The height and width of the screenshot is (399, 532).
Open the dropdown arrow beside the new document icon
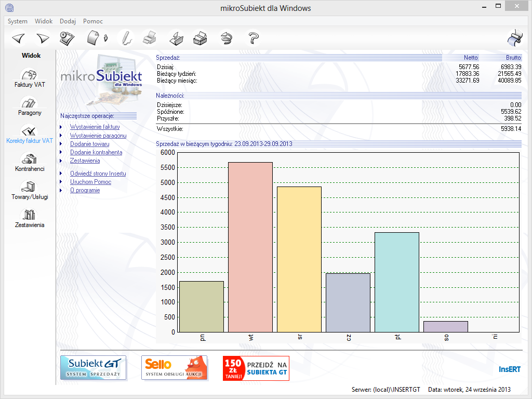pyautogui.click(x=105, y=38)
